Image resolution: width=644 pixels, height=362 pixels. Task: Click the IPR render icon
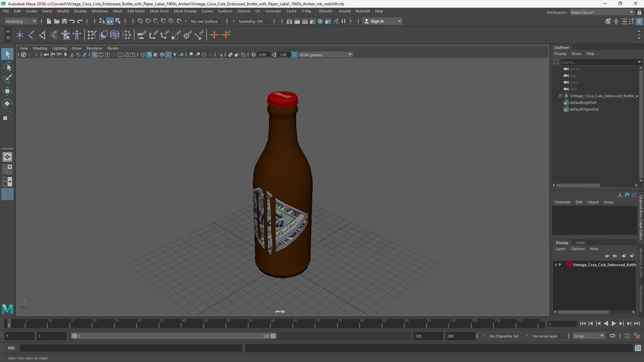click(x=305, y=21)
